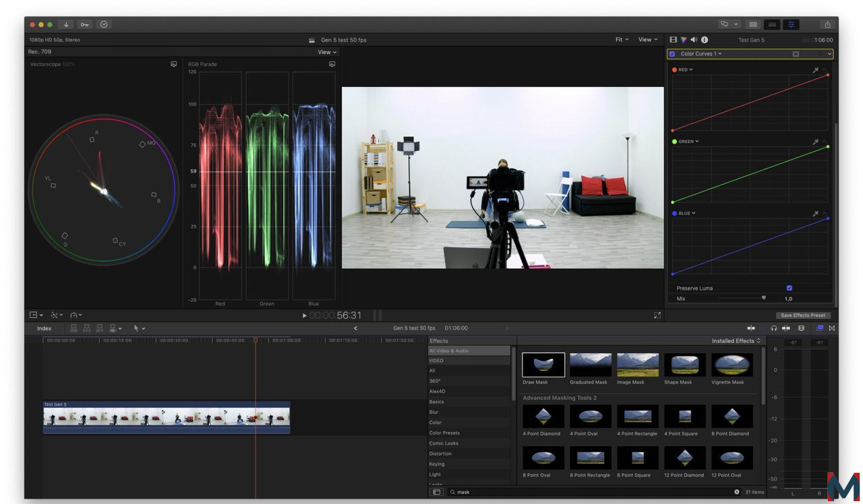Go back in timeline history arrow
This screenshot has width=863, height=504.
[x=355, y=328]
